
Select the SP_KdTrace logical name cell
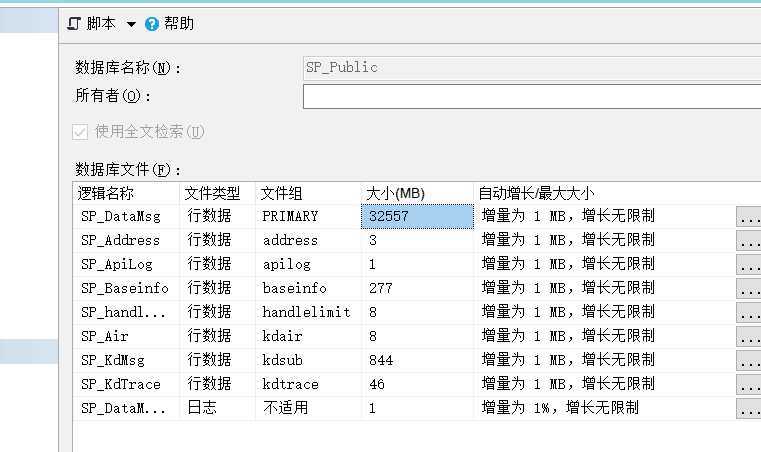coord(126,385)
